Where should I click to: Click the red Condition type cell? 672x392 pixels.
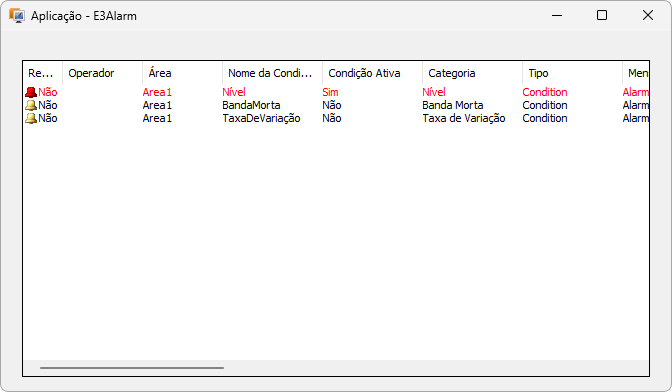pyautogui.click(x=545, y=92)
